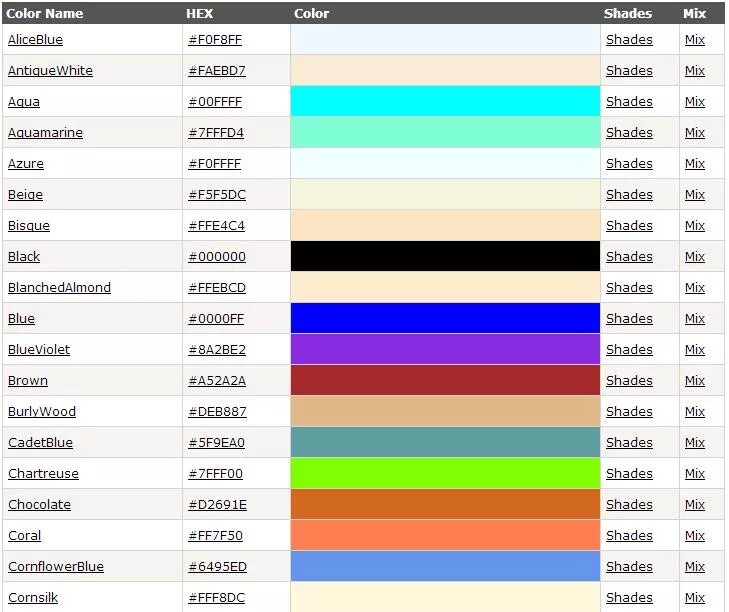
Task: Follow the #7FFFD4 hex link
Action: [x=216, y=133]
